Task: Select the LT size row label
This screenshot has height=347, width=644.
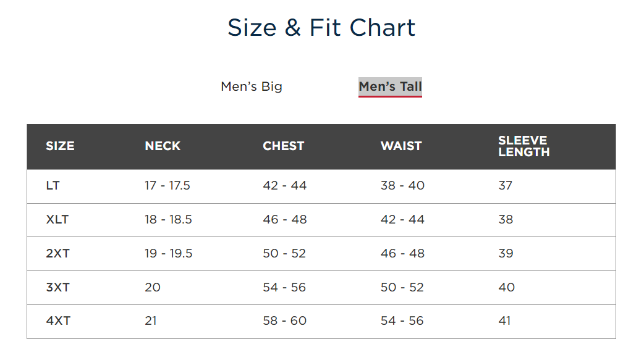Action: 53,185
